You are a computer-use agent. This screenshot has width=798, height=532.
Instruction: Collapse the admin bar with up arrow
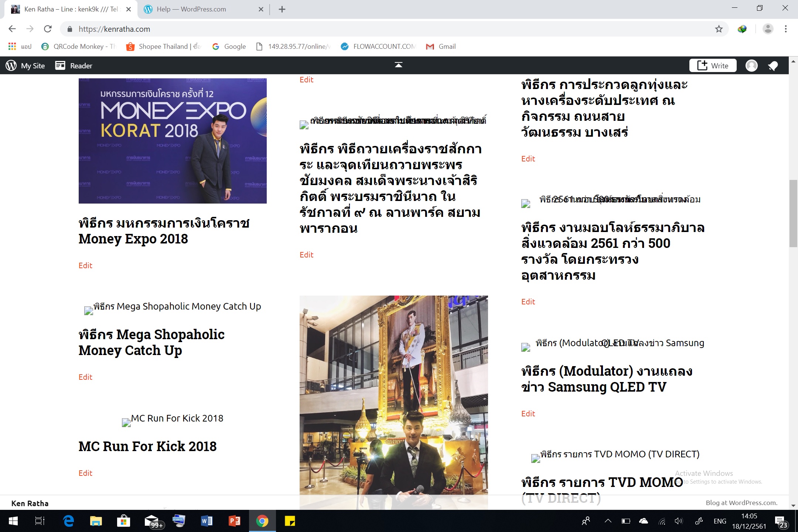pos(398,65)
